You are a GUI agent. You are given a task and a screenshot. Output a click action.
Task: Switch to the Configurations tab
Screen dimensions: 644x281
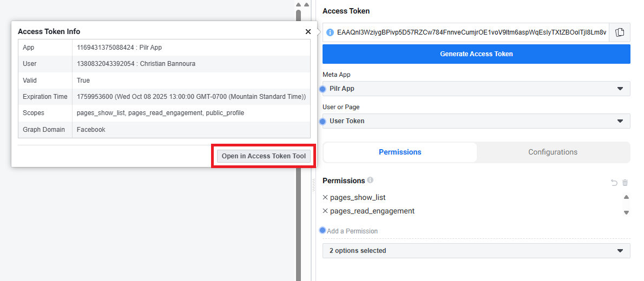tap(553, 152)
